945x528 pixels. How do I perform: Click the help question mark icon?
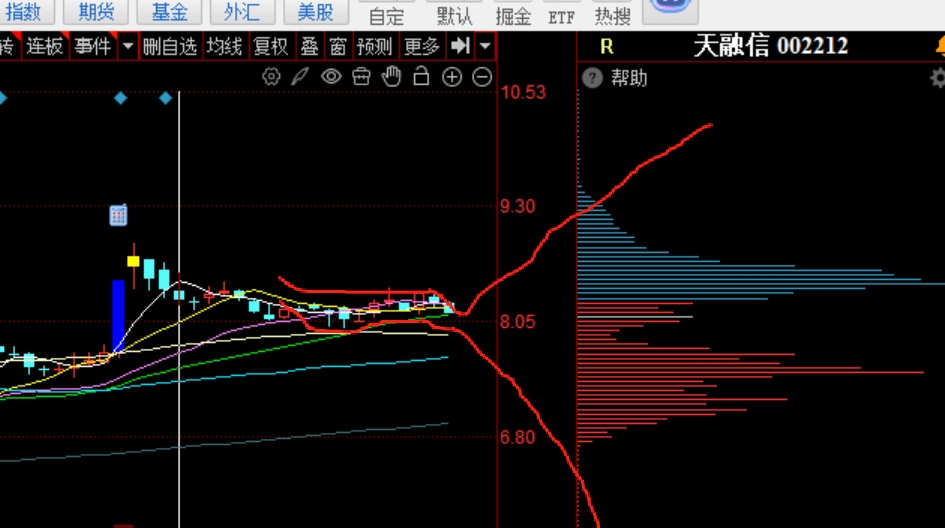[x=592, y=78]
